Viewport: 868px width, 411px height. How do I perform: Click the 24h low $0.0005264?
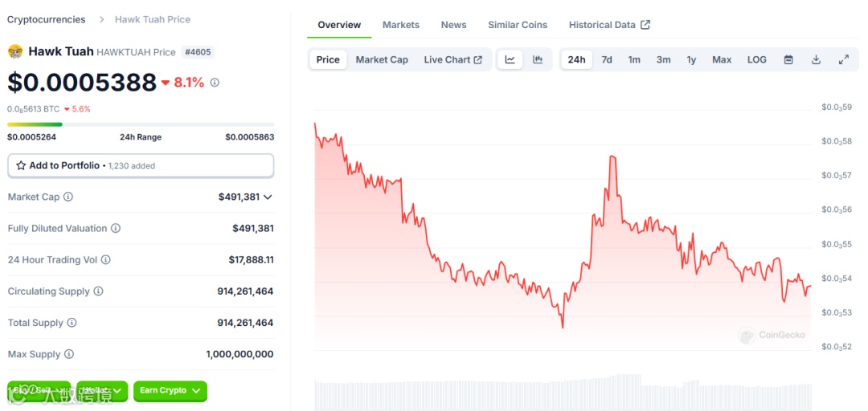31,137
